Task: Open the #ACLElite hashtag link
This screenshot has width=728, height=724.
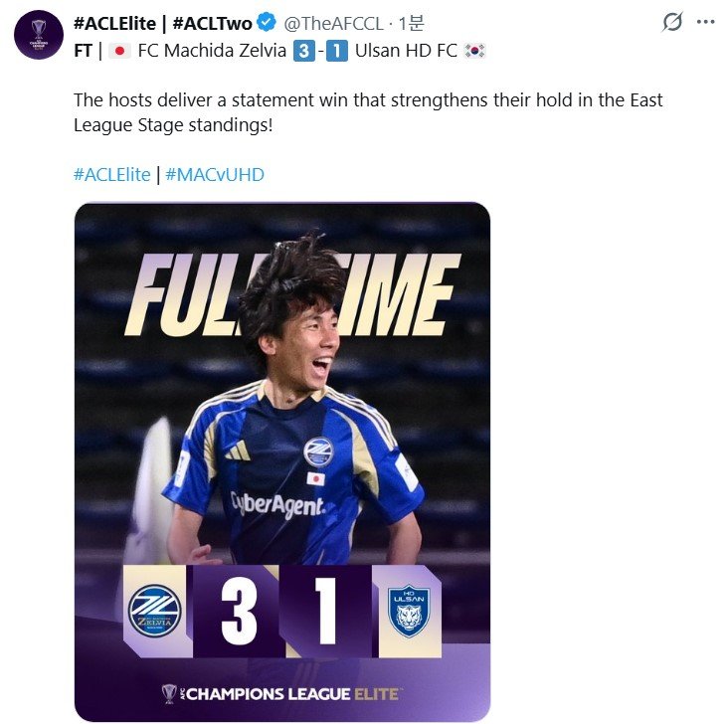Action: pos(111,175)
